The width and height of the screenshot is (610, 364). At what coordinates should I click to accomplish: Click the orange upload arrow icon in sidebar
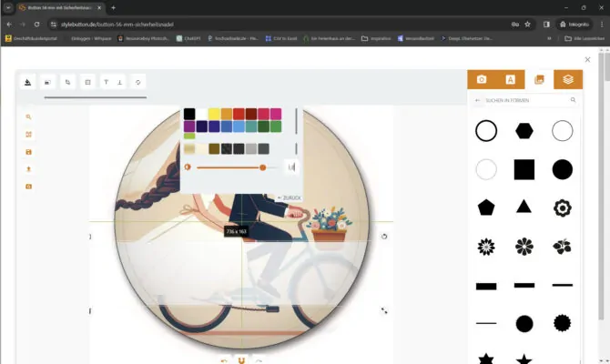(28, 169)
